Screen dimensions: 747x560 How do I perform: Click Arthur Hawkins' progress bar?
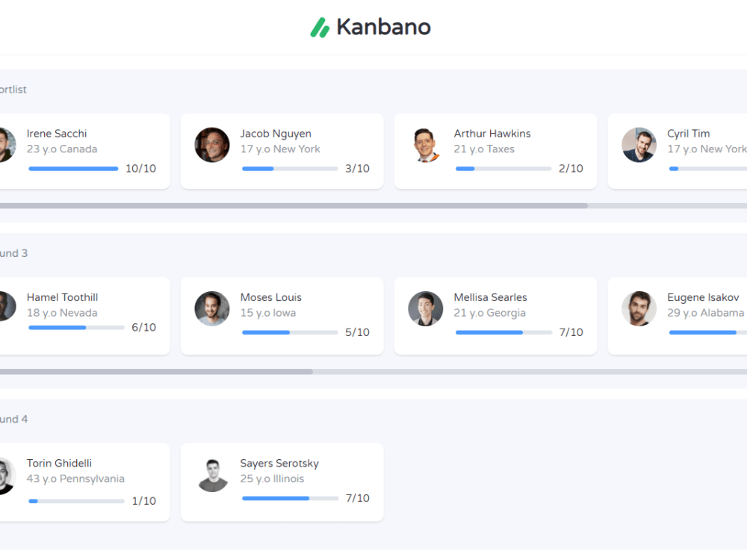(x=503, y=169)
